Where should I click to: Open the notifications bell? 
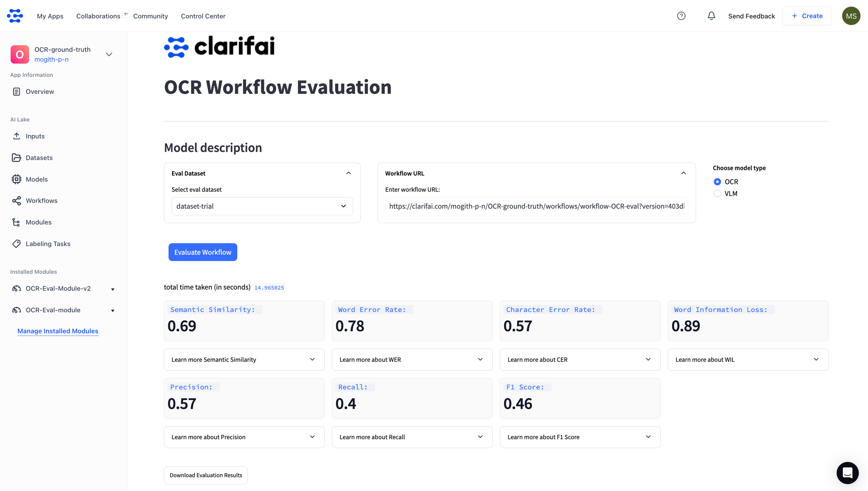point(711,16)
